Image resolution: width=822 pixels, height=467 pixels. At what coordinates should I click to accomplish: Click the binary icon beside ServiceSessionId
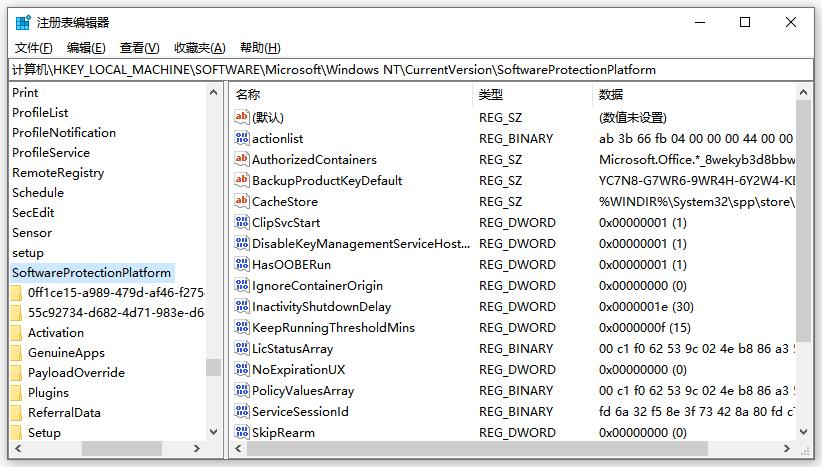241,411
